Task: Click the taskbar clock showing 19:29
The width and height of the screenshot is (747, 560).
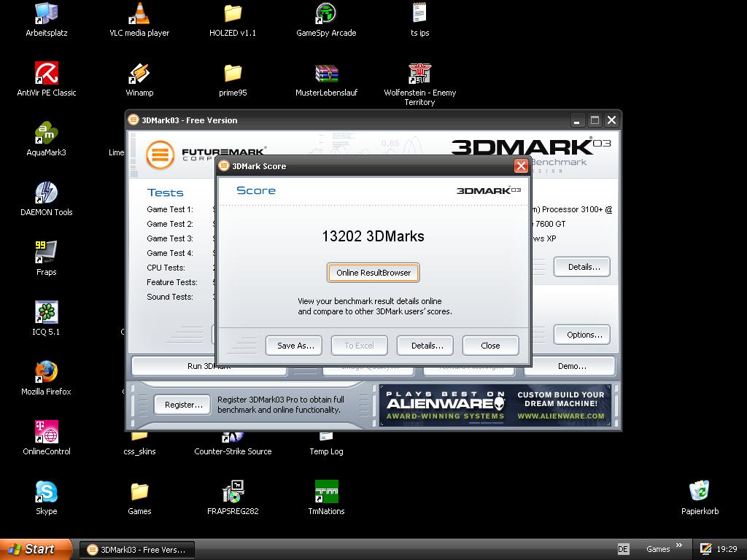Action: (x=727, y=549)
